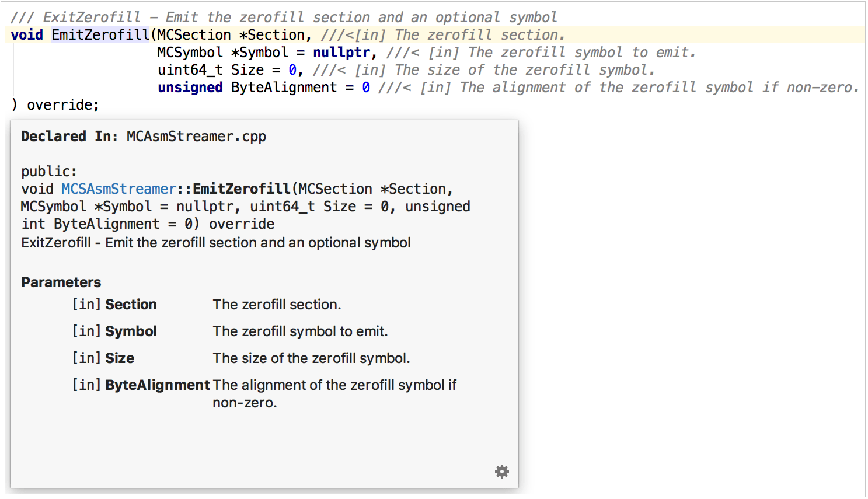
Task: Select the highlighted EmitZerofill function name
Action: [100, 34]
